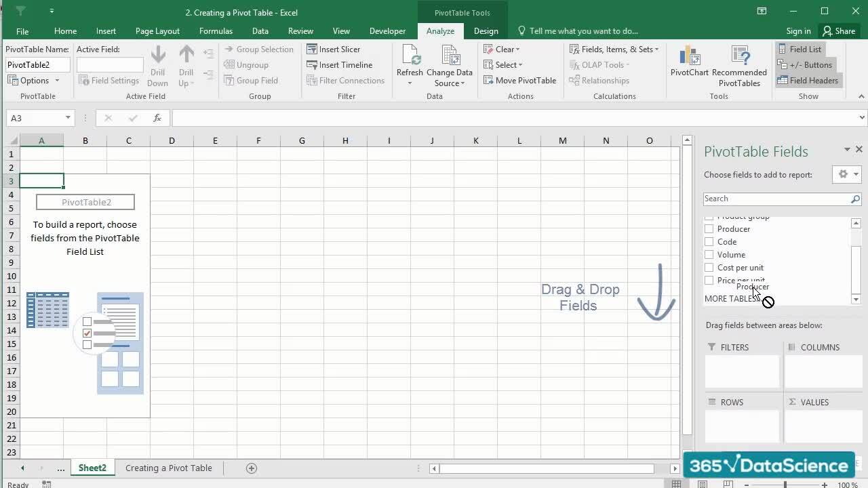Click the Drill Up arrow
Image resolution: width=868 pixels, height=488 pixels.
click(186, 66)
